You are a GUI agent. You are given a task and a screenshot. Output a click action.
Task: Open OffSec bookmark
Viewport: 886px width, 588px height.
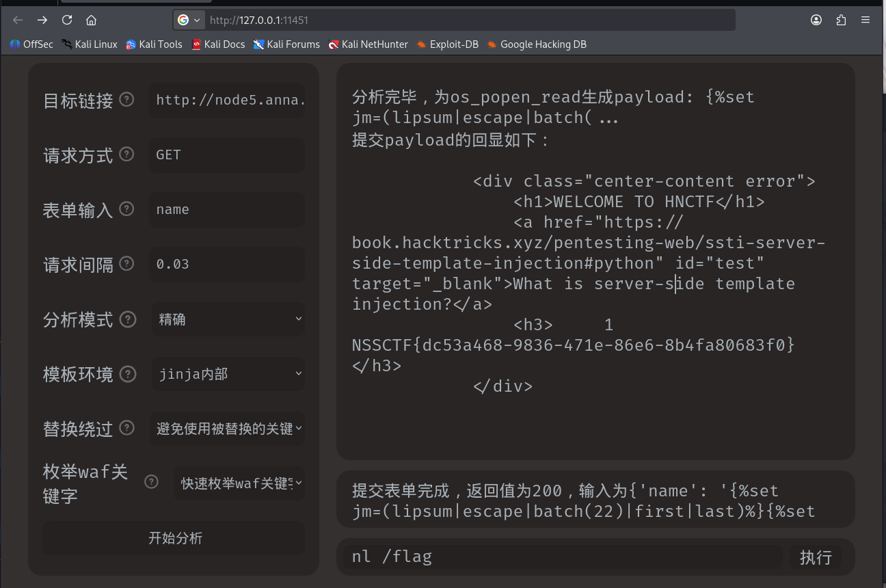click(x=31, y=44)
